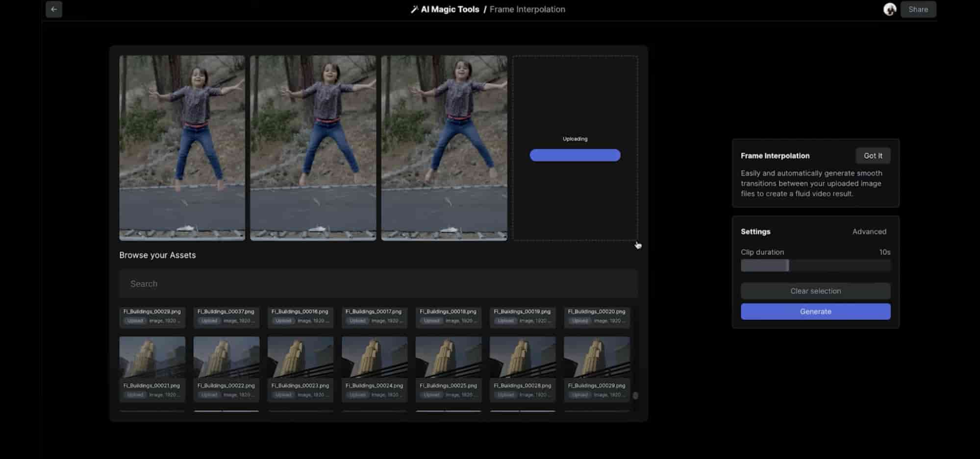Image resolution: width=980 pixels, height=459 pixels.
Task: Select the FI_Buildings_00025.png thumbnail
Action: pos(449,357)
